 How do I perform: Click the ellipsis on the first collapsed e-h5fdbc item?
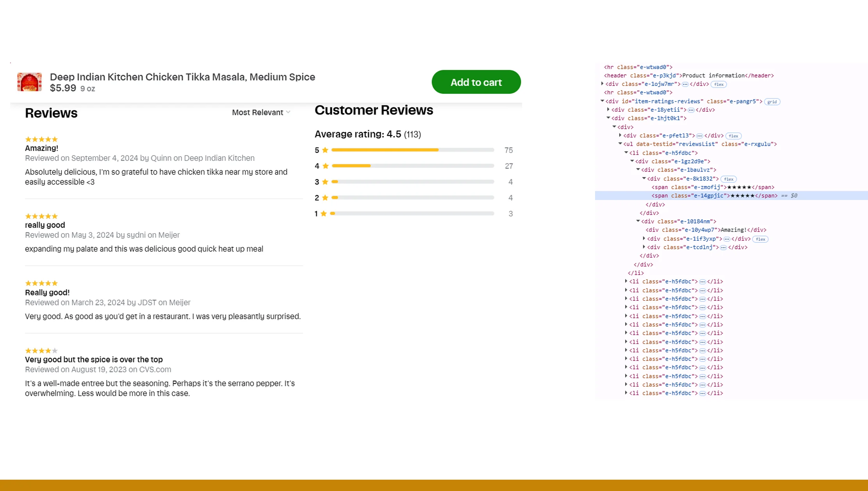(702, 281)
